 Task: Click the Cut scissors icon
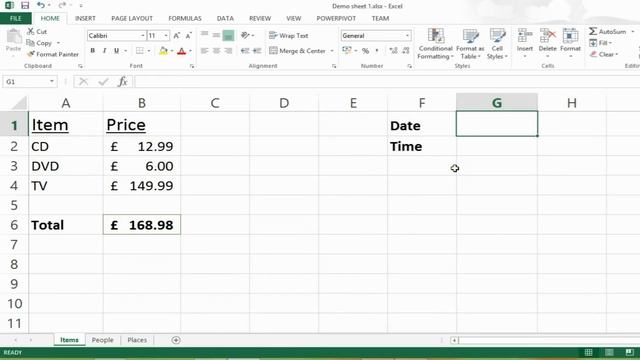pos(31,31)
